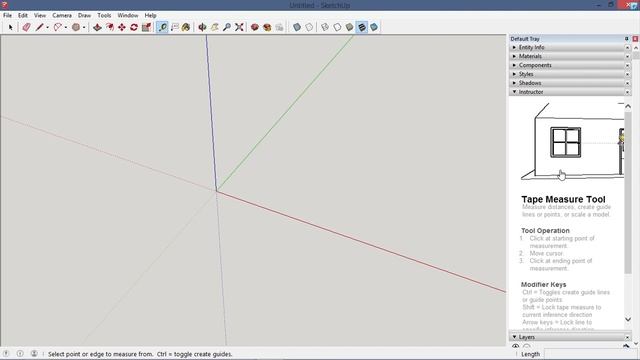Screen dimensions: 640x360
Task: Open the Line tool dropdown arrow
Action: [47, 27]
